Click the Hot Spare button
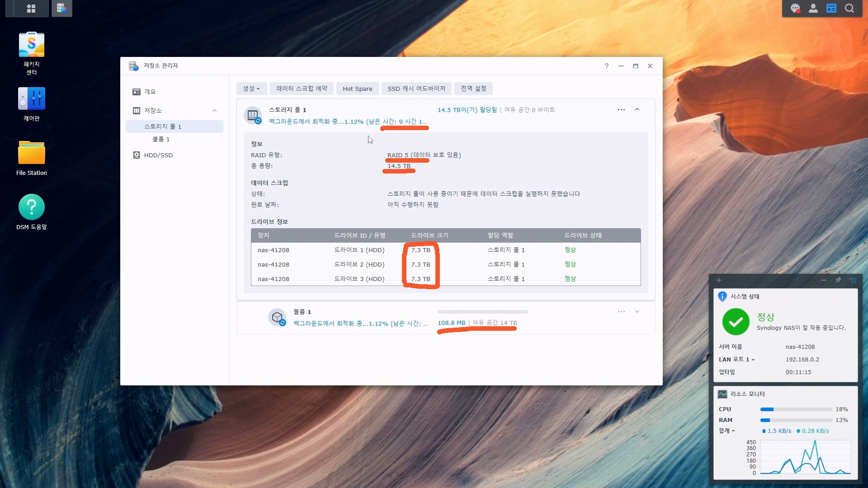 (x=357, y=89)
